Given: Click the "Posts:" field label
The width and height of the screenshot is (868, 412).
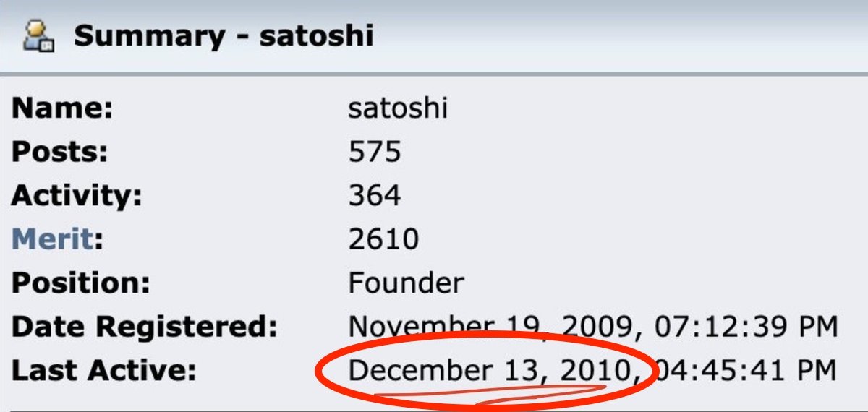Looking at the screenshot, I should tap(59, 153).
